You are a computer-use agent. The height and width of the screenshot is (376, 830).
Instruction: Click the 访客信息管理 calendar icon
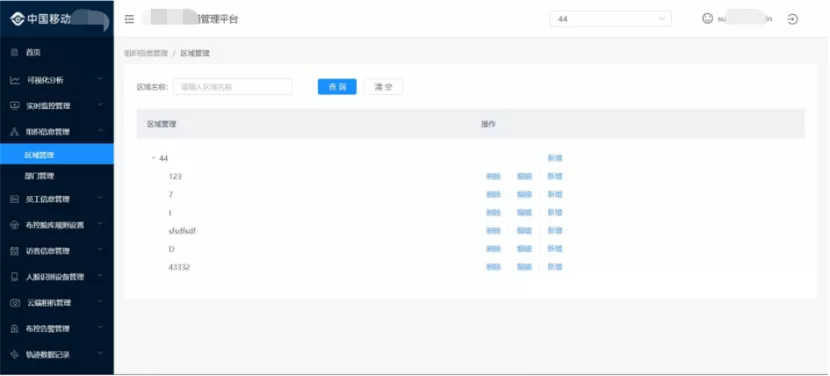coord(15,251)
